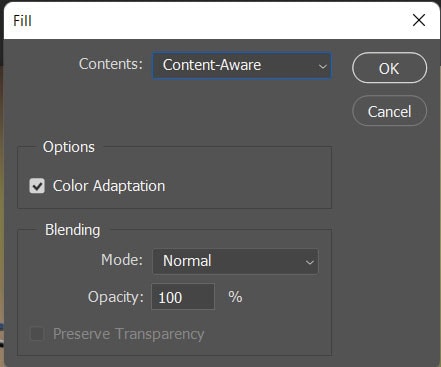Click the chevron arrow in Contents dropdown

pyautogui.click(x=322, y=66)
